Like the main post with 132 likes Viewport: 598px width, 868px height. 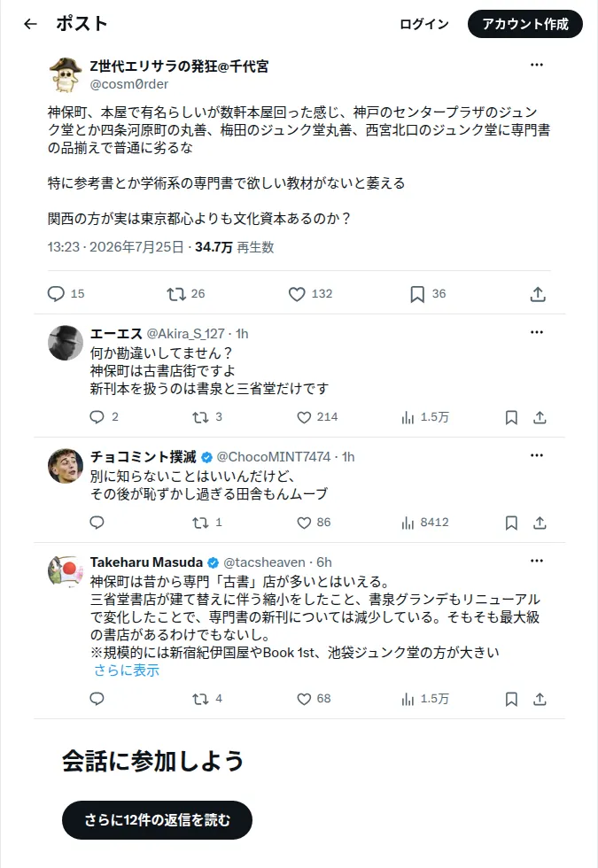click(x=297, y=294)
